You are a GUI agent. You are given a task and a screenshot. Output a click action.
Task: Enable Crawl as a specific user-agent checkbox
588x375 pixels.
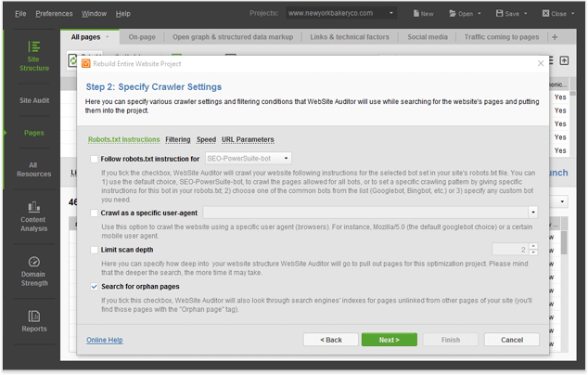[94, 213]
